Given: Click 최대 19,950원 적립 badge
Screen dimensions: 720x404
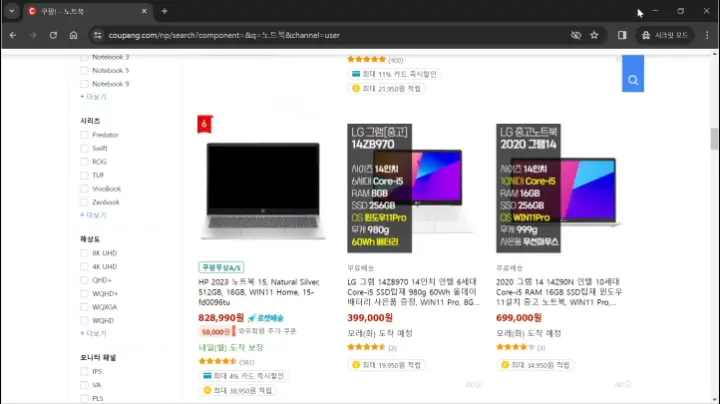Looking at the screenshot, I should [x=386, y=365].
